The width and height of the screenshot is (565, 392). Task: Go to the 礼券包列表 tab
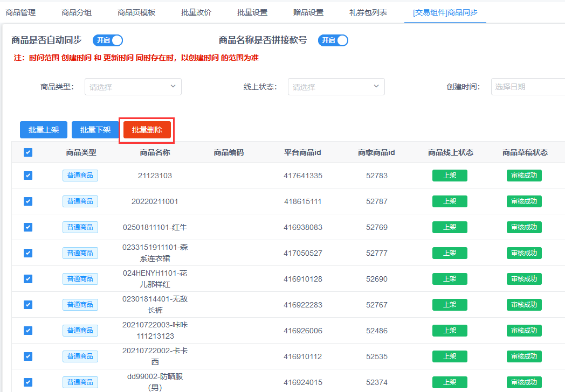click(x=368, y=12)
